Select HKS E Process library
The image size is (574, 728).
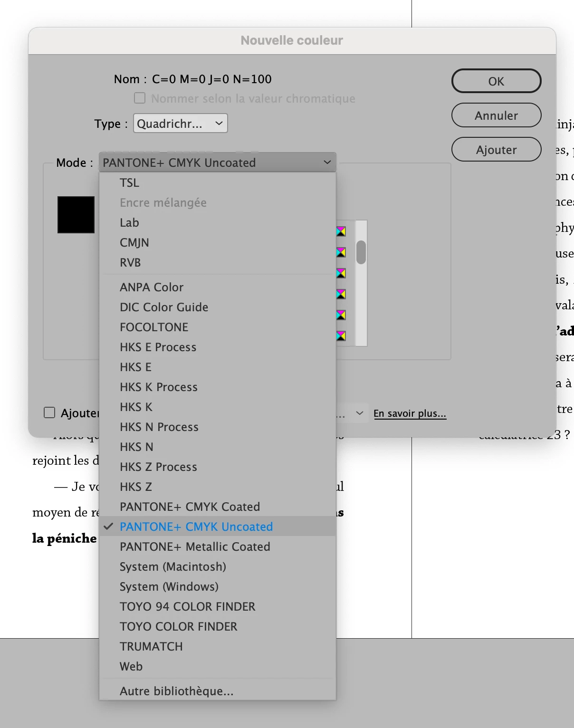coord(218,347)
